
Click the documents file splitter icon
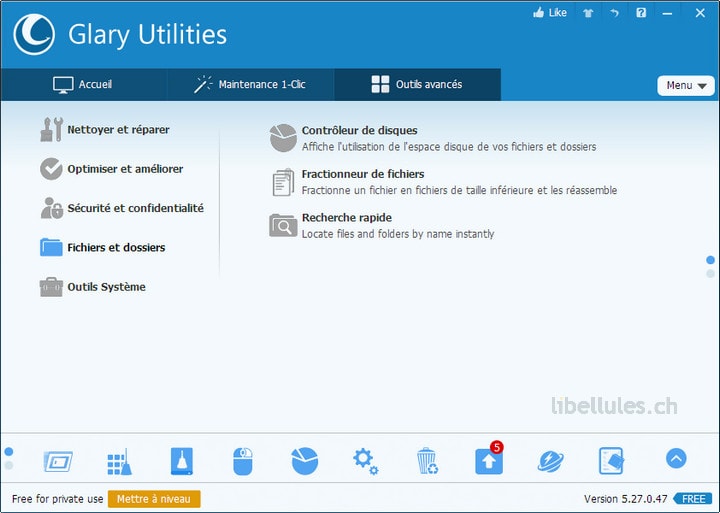coord(283,182)
